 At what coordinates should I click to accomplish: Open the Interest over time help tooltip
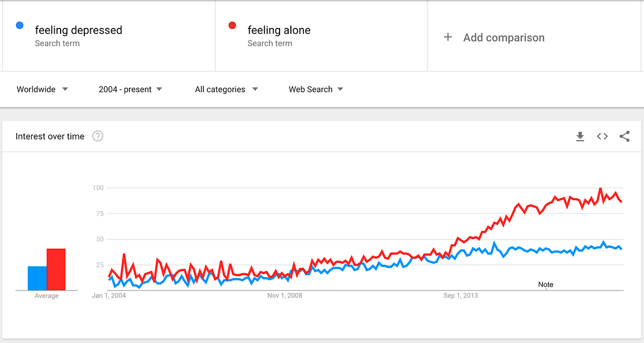pyautogui.click(x=98, y=136)
